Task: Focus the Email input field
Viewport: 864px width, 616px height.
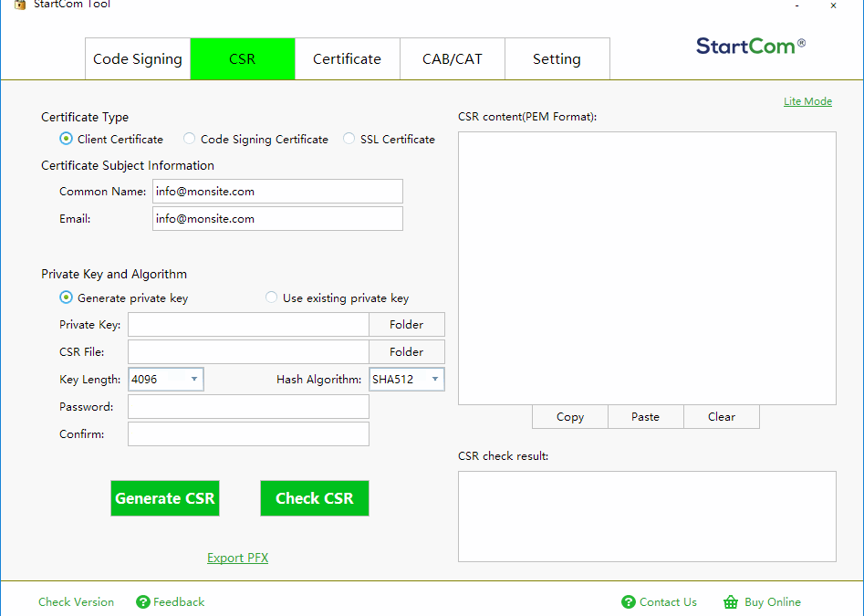Action: 277,219
